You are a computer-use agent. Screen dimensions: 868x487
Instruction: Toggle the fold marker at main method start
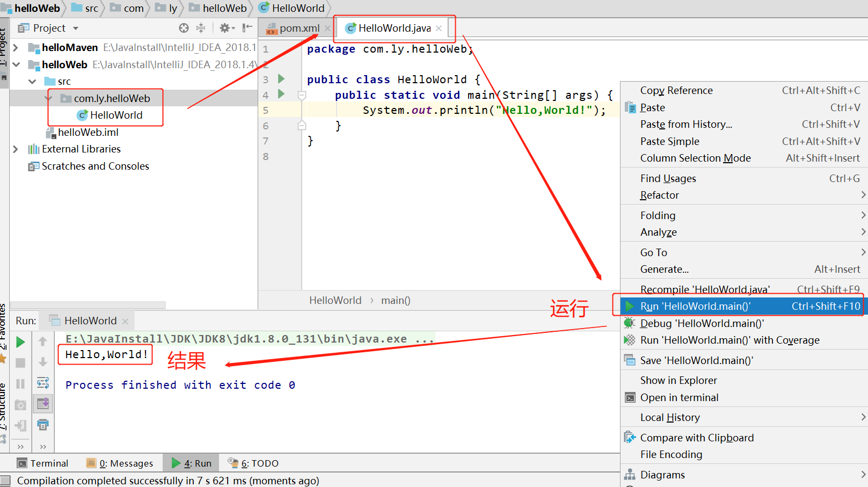coord(302,96)
